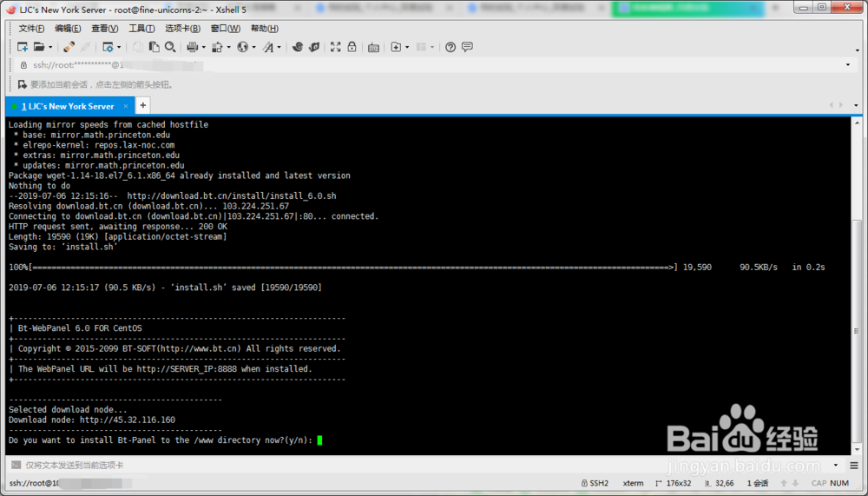Click the compose bar text input

(x=426, y=466)
